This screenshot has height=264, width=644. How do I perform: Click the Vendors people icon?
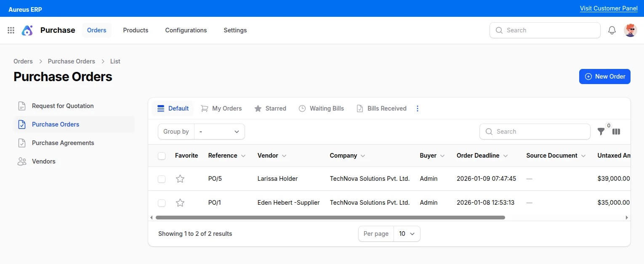click(22, 161)
